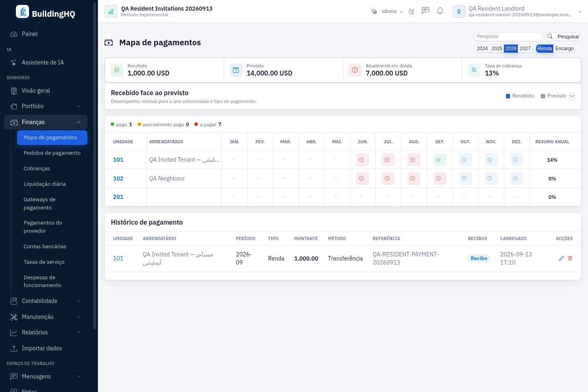Open the Recibo receipt badge
This screenshot has height=392, width=588.
tap(479, 258)
